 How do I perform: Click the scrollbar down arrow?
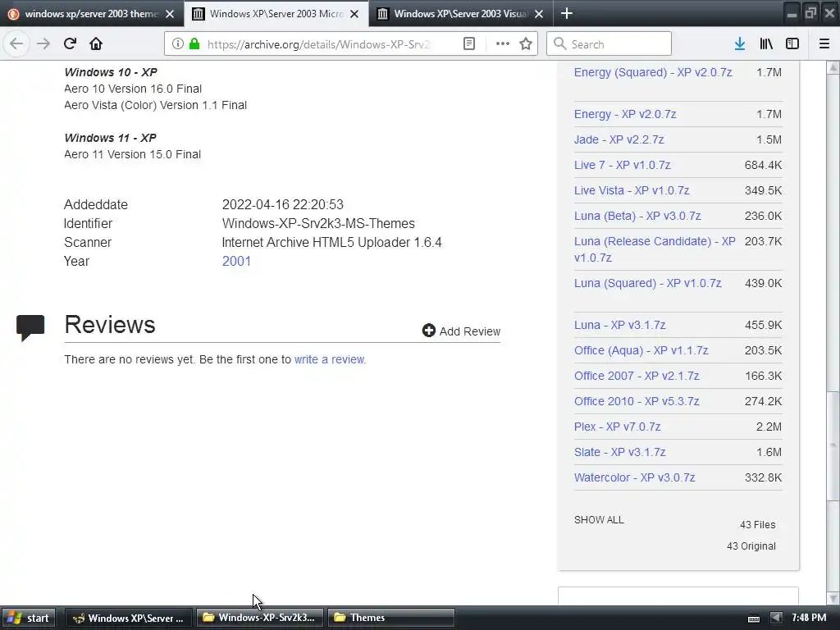pos(833,598)
